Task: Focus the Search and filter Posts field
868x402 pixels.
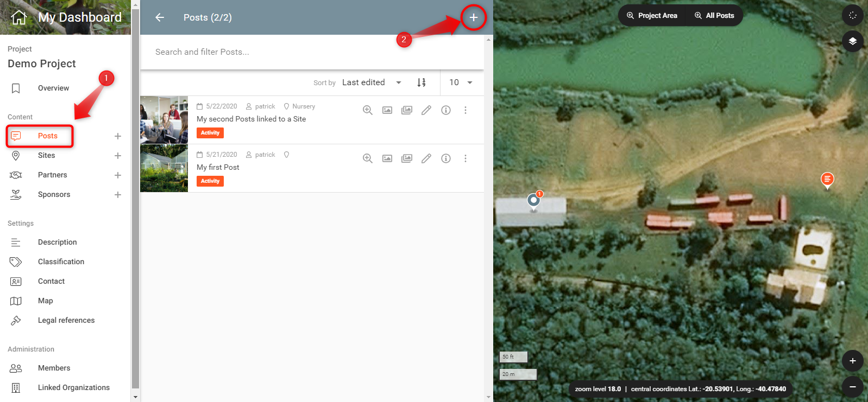Action: [x=312, y=52]
